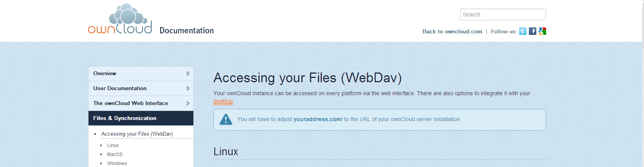Open the Facebook follow icon
The height and width of the screenshot is (167, 644).
[532, 31]
